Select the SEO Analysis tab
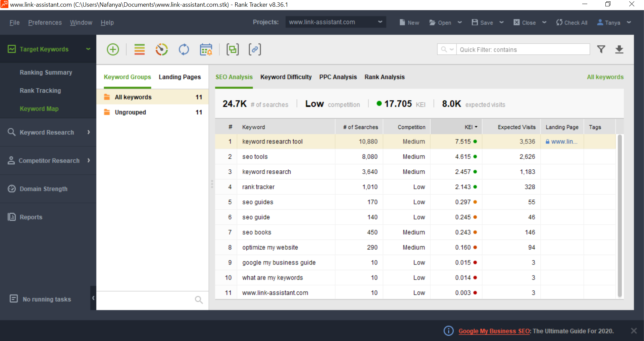The height and width of the screenshot is (341, 644). 234,77
